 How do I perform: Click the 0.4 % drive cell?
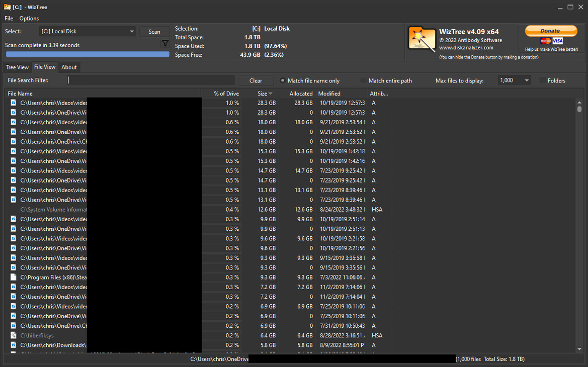(x=232, y=210)
